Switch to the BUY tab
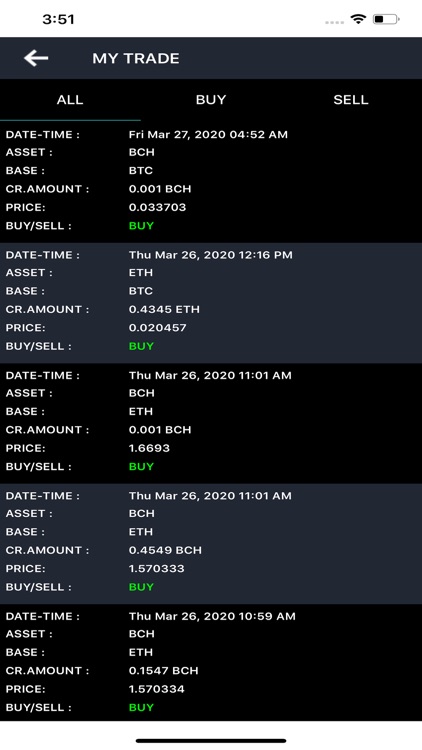Viewport: 422px width, 750px height. click(211, 100)
